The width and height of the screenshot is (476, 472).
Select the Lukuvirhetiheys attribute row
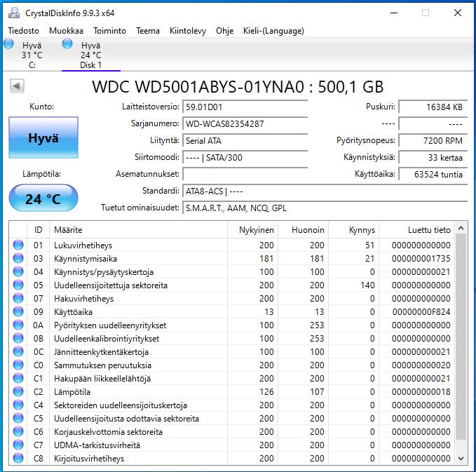pyautogui.click(x=232, y=245)
